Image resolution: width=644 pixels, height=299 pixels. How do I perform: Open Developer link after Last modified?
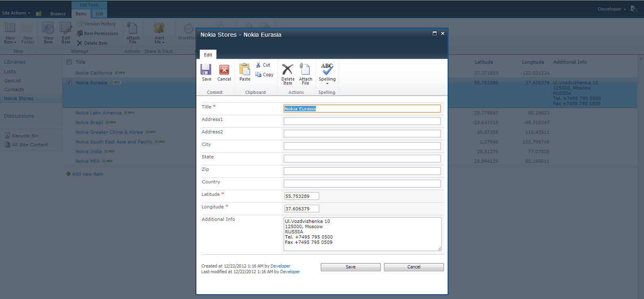(x=290, y=272)
